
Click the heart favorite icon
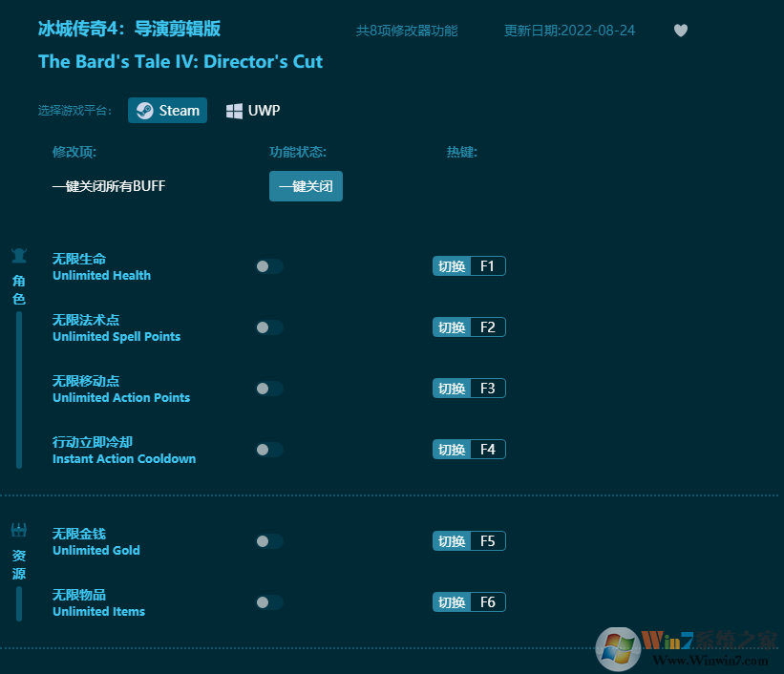[x=681, y=31]
